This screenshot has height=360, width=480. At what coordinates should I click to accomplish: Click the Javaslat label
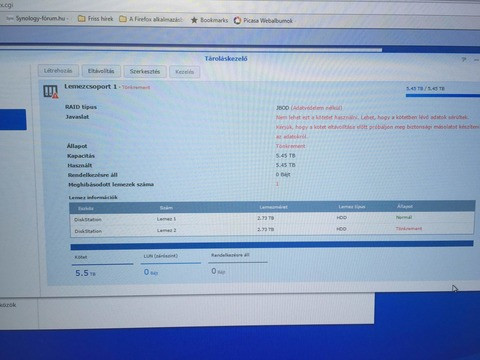77,117
